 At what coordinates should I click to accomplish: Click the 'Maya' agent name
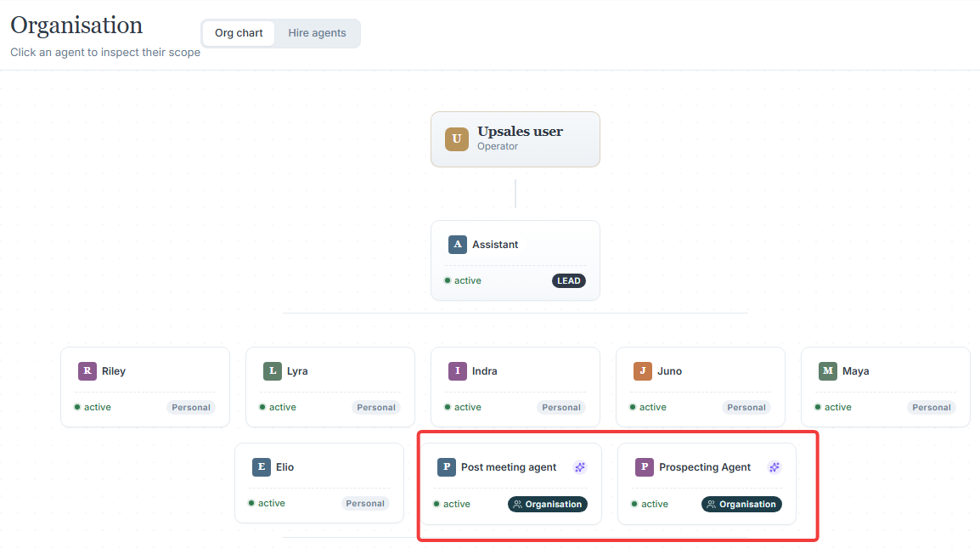[856, 371]
